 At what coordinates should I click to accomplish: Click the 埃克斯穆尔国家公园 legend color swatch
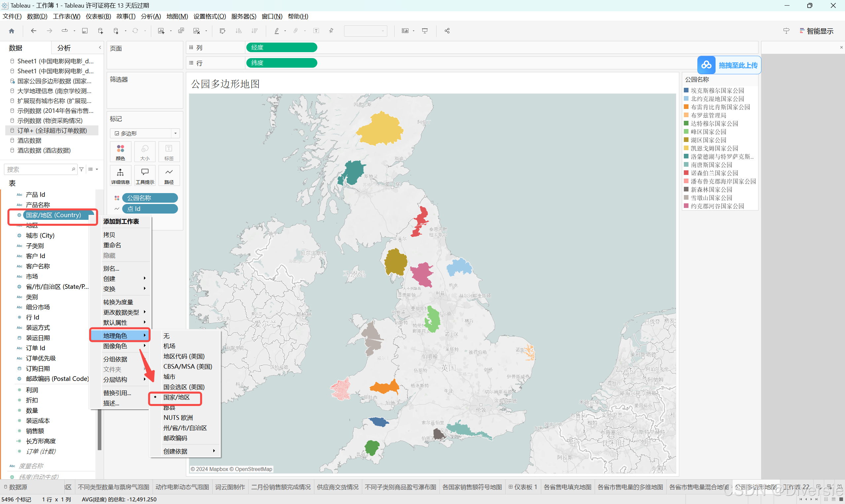pos(686,90)
